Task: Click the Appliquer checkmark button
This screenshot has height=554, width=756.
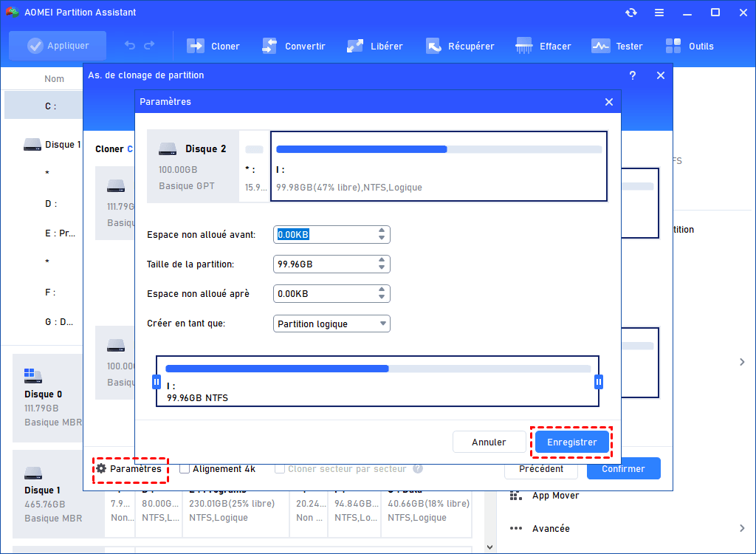Action: pos(58,46)
